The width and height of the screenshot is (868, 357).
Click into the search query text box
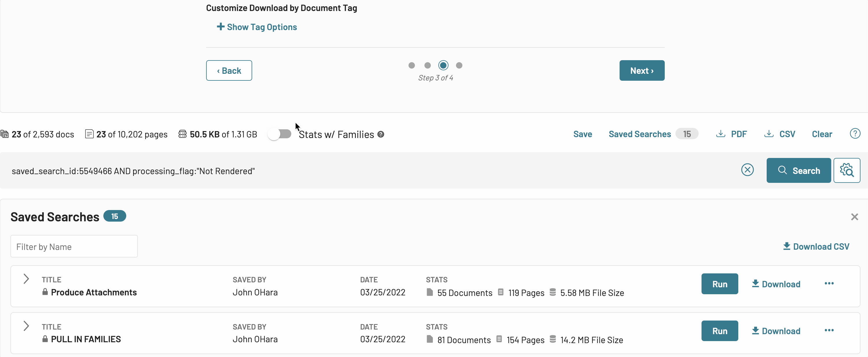pyautogui.click(x=371, y=171)
